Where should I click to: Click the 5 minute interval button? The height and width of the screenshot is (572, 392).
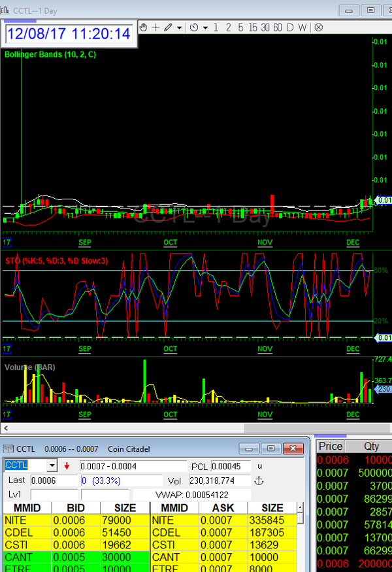coord(240,27)
